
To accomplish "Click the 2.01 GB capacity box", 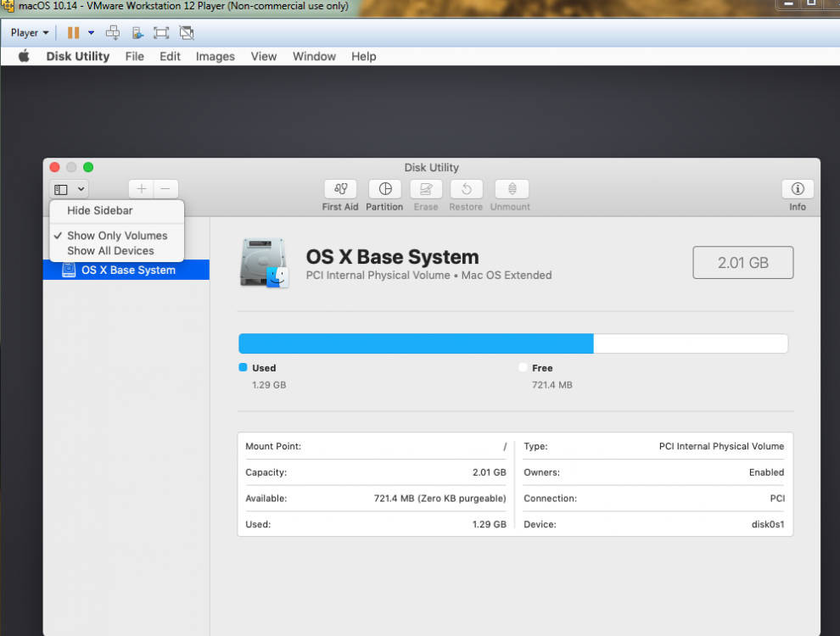I will [x=743, y=262].
